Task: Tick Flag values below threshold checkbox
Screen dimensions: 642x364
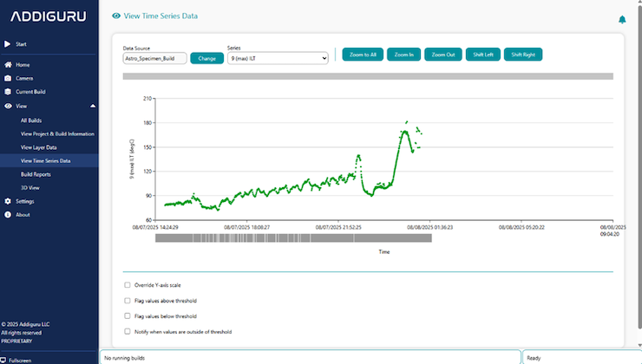Action: 128,316
